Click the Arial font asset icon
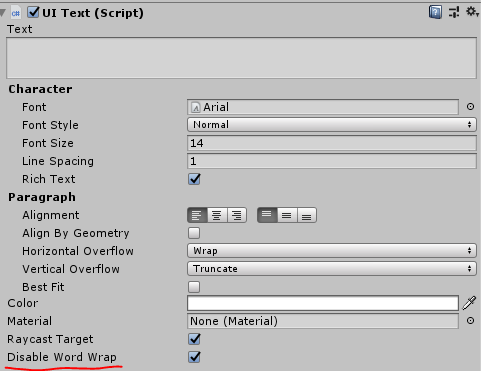Screen dimensions: 481x371 [x=196, y=107]
